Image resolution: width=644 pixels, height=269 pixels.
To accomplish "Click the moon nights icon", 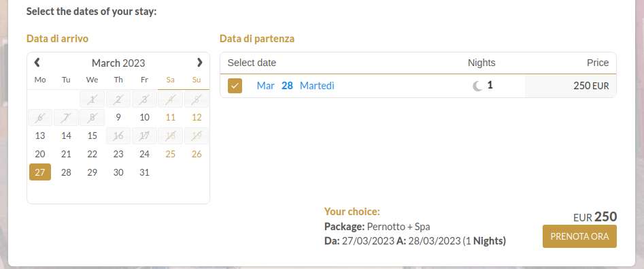I will point(477,86).
